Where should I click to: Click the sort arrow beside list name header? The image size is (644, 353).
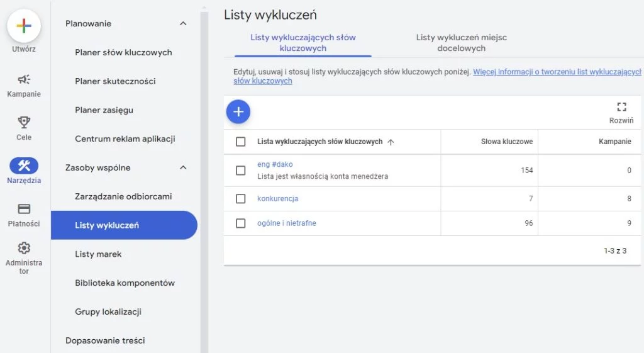tap(391, 142)
